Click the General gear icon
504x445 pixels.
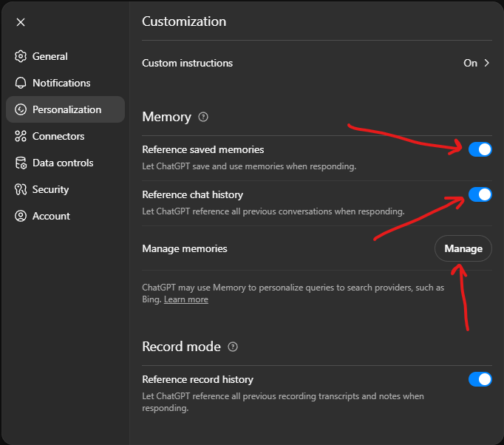[21, 56]
